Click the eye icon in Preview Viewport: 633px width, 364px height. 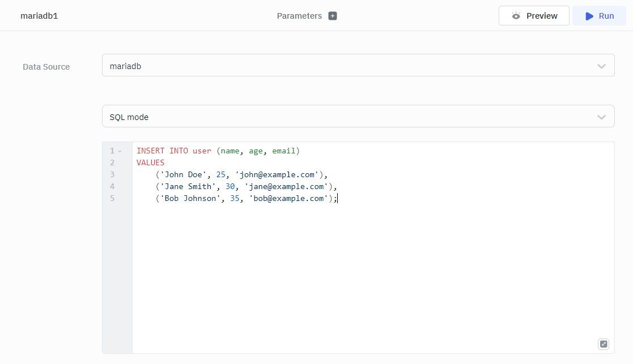pos(516,16)
